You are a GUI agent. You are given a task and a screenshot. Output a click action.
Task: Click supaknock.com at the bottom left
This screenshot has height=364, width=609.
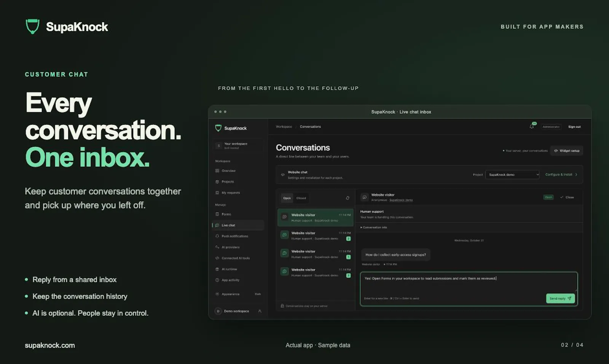(x=50, y=345)
